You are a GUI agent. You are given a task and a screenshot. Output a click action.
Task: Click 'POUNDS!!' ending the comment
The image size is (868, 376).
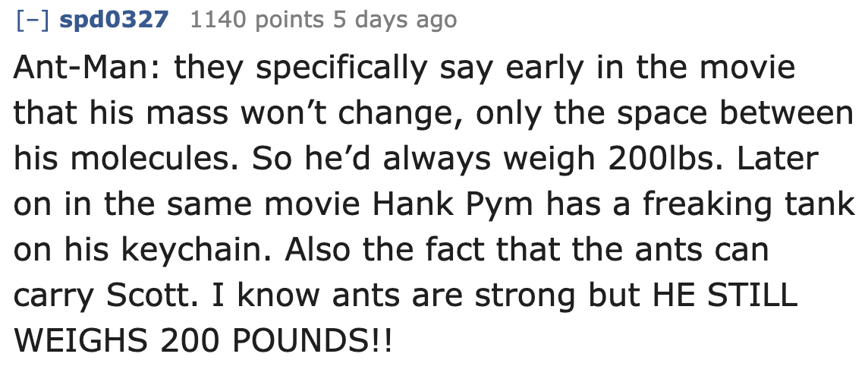click(x=311, y=342)
